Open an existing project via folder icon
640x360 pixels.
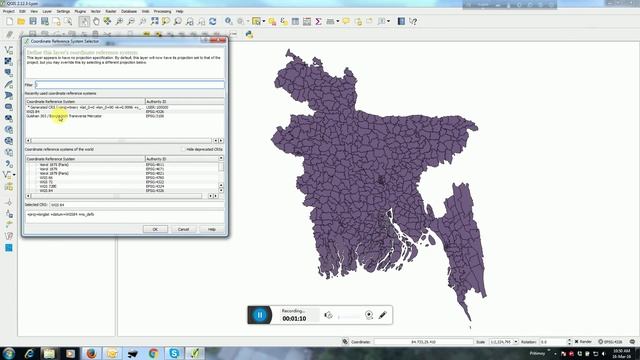point(21,21)
